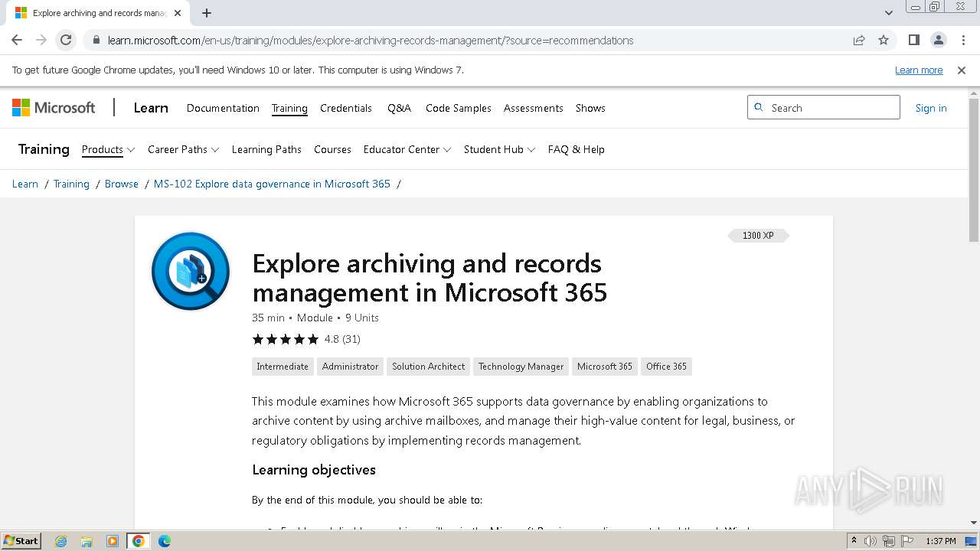Expand the Career Paths dropdown
Image resolution: width=980 pixels, height=551 pixels.
click(183, 149)
